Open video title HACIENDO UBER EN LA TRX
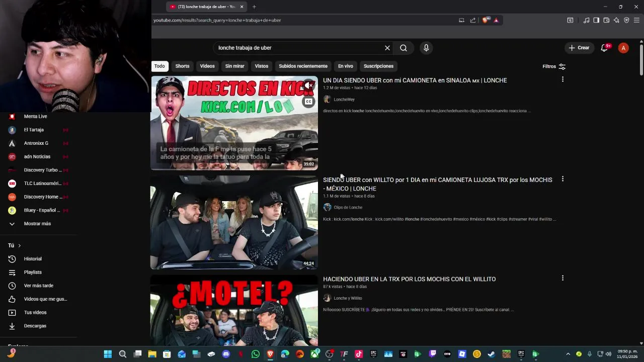Viewport: 644px width, 362px height. tap(410, 279)
